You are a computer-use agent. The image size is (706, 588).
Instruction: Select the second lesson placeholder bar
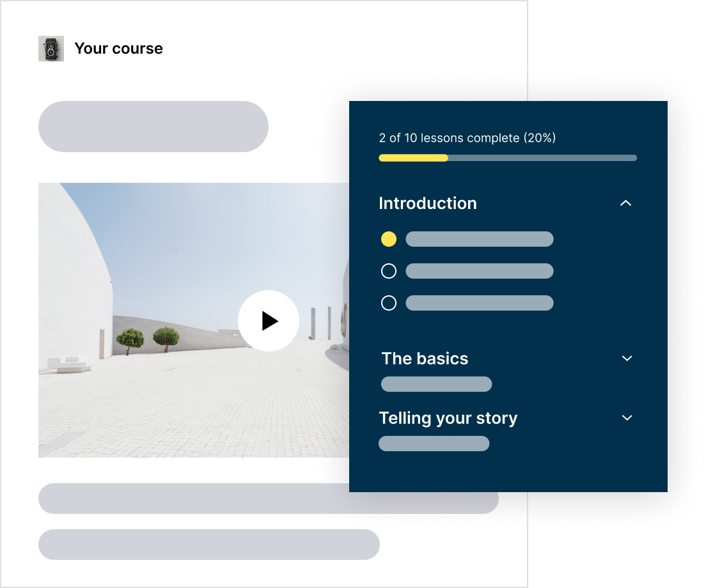point(479,270)
